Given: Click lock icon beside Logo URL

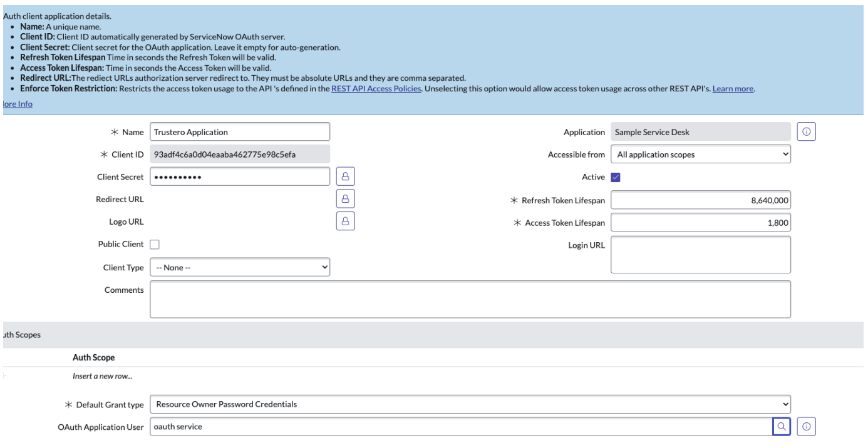Looking at the screenshot, I should 346,221.
